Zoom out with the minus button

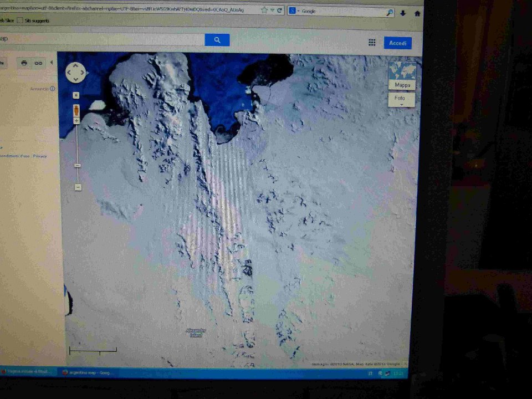click(78, 187)
